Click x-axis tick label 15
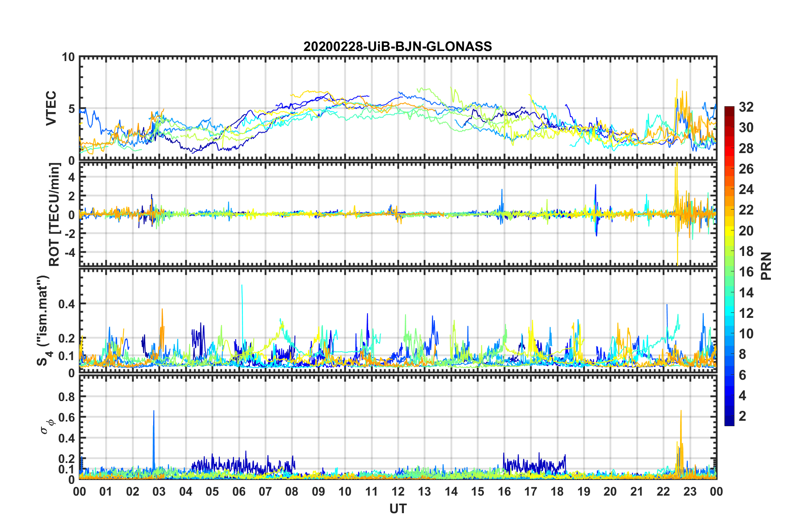Screen dimensions: 796x532 coord(478,491)
